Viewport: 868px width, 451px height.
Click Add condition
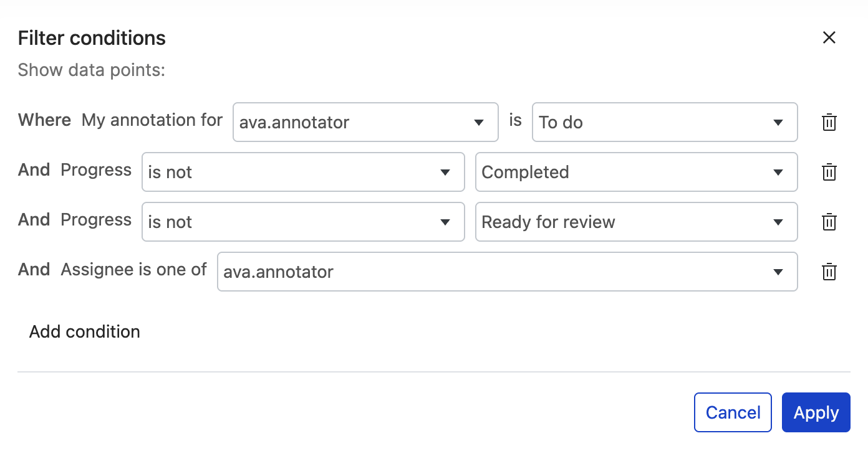click(84, 331)
